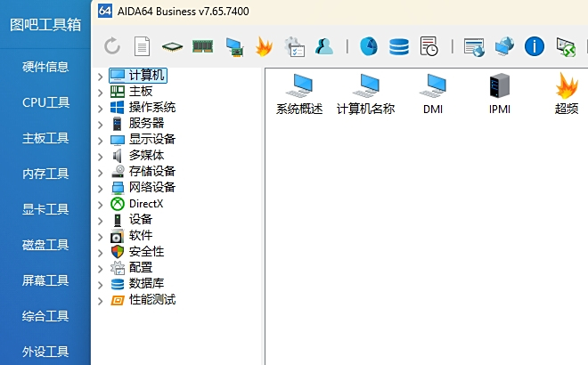Click the report with clock toolbar icon
Viewport: 588px width, 365px height.
click(429, 46)
